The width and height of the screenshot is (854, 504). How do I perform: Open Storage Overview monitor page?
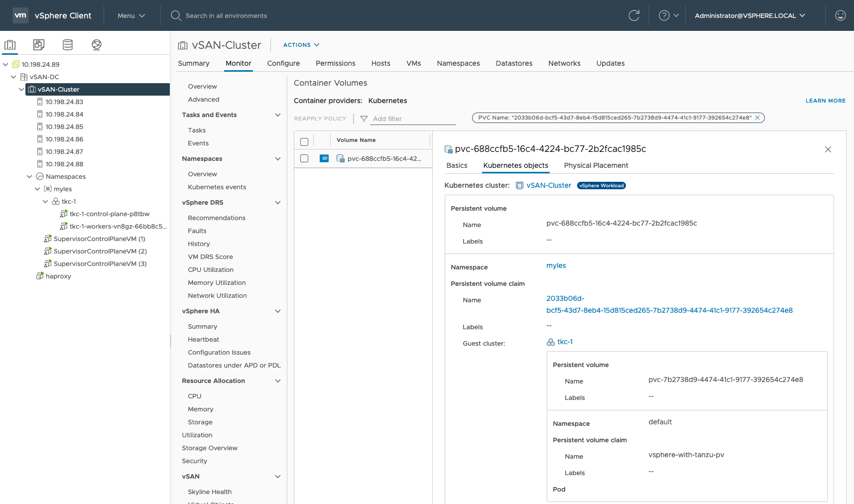point(210,448)
